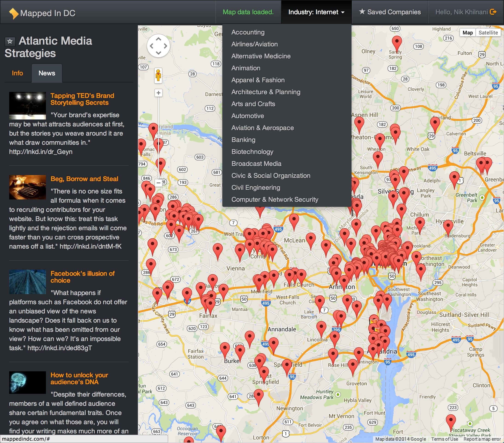Click the map zoom out minus button
This screenshot has height=443, width=504.
point(158,183)
